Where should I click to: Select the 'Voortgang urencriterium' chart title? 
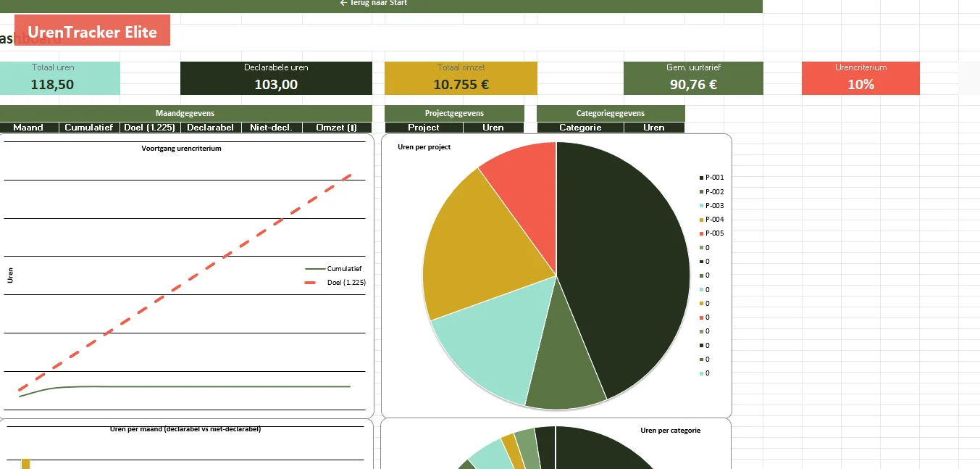tap(181, 149)
